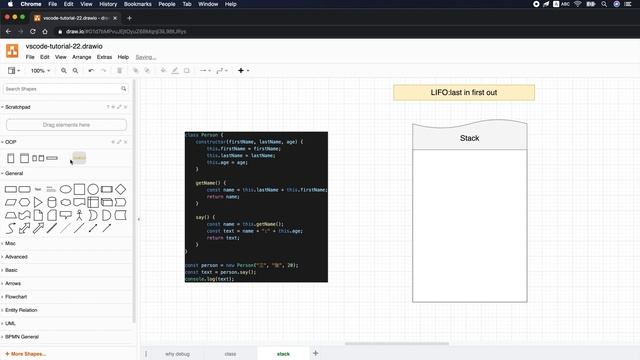Select the Person class code image
The width and height of the screenshot is (640, 360).
256,207
